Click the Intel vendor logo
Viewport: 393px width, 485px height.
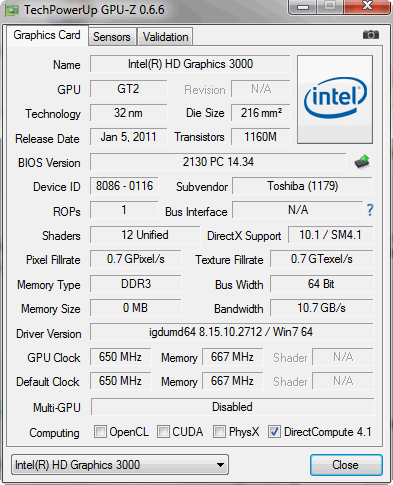(x=335, y=99)
